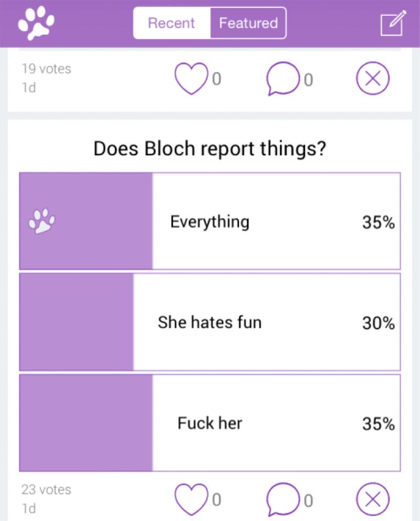Click the paw marker in Everything option
The width and height of the screenshot is (420, 521).
pyautogui.click(x=41, y=221)
